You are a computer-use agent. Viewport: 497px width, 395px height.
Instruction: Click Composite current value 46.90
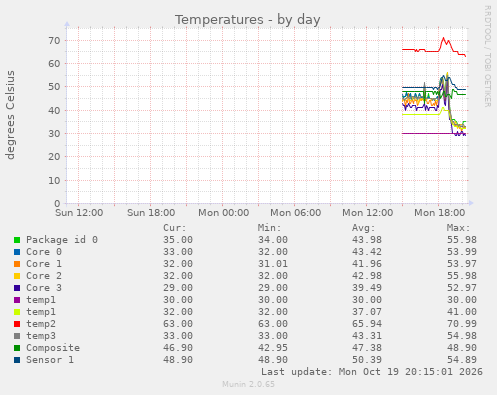click(178, 348)
